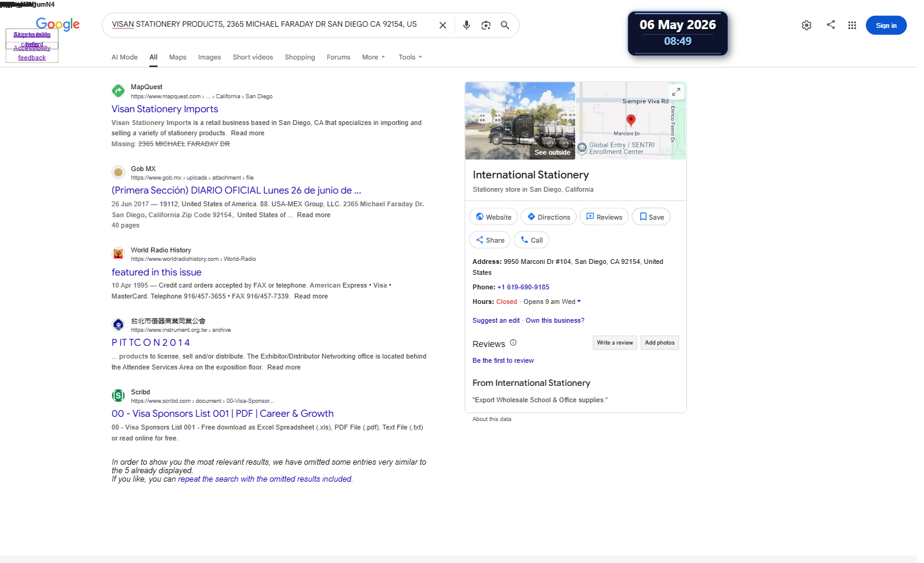Open the DIARIO OFICIAL Lunes 26 de junio result
Viewport: 924px width, 563px height.
236,190
